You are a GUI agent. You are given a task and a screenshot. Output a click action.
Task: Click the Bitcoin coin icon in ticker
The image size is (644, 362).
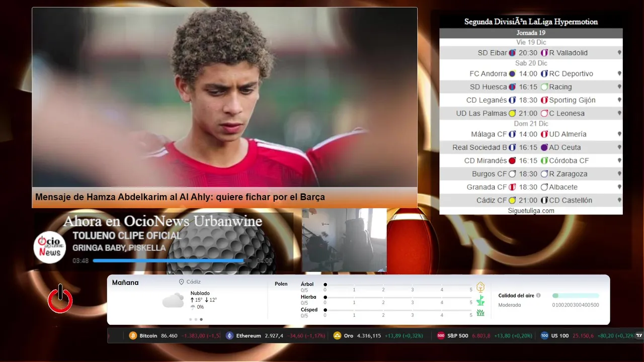click(x=133, y=335)
